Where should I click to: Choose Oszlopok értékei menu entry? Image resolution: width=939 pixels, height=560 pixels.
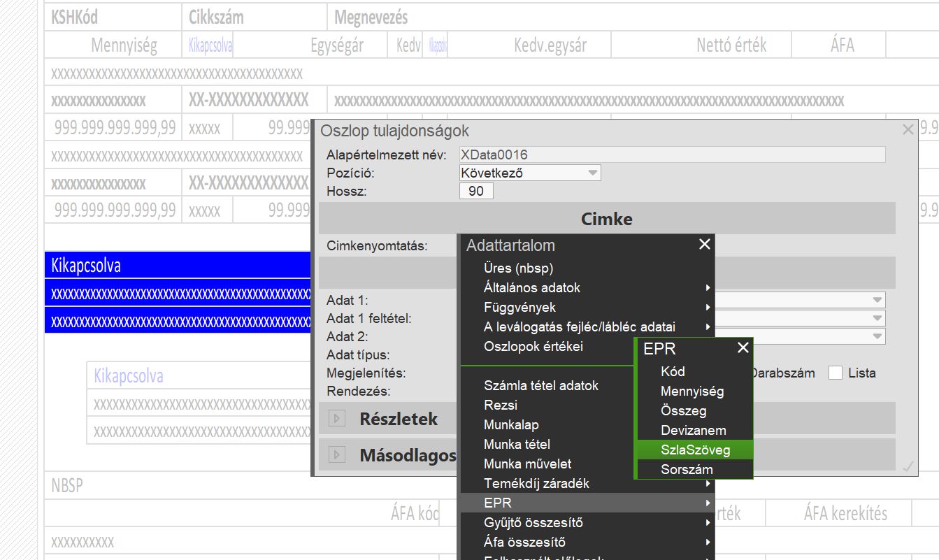coord(547,346)
